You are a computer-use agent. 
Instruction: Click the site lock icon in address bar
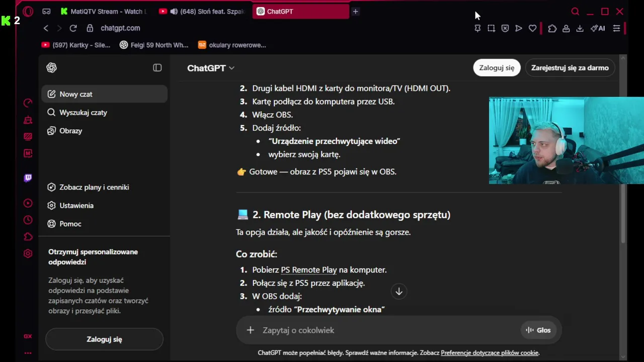90,28
